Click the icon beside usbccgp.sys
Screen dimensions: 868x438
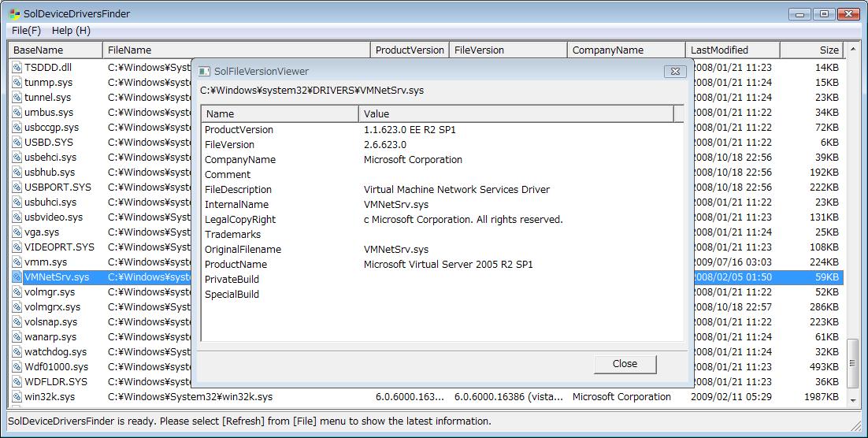click(x=17, y=128)
